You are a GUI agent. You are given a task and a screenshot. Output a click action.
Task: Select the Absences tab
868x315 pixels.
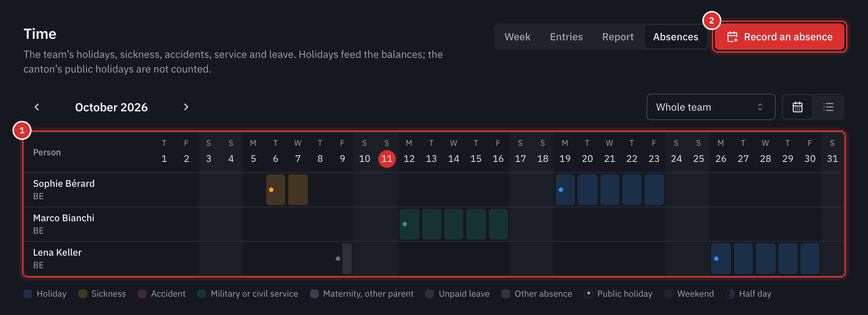[x=676, y=37]
